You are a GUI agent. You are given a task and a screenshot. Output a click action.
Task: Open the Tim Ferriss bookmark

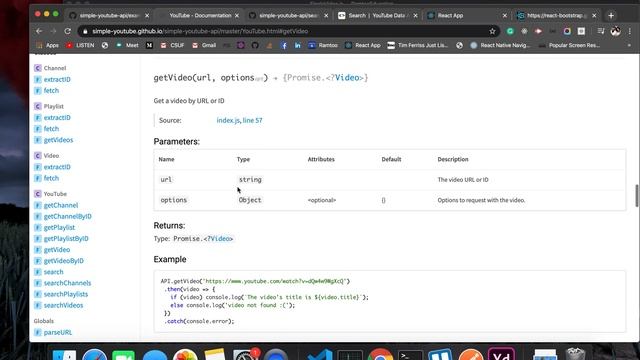(418, 45)
